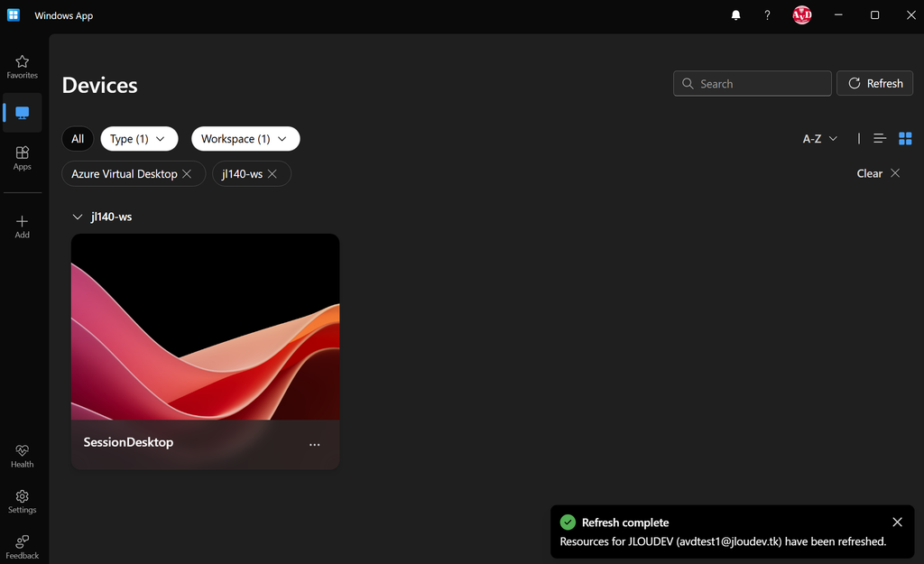Open Settings gear in sidebar
Screen dimensions: 924x564
pyautogui.click(x=23, y=502)
